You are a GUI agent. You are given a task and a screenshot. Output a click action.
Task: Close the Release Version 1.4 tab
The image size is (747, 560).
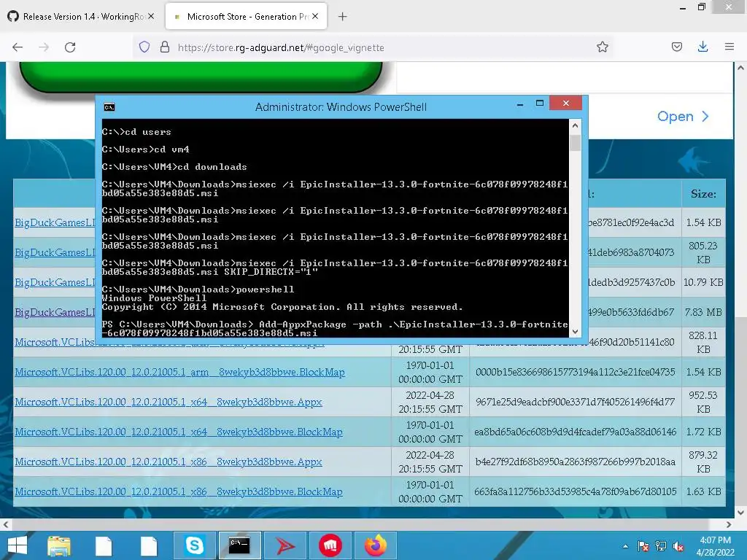(151, 16)
